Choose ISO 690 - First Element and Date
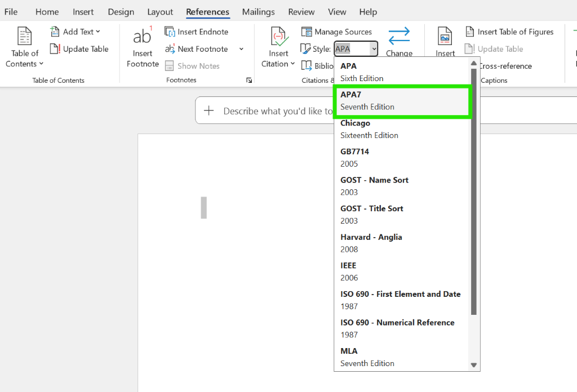577x392 pixels. pos(402,300)
